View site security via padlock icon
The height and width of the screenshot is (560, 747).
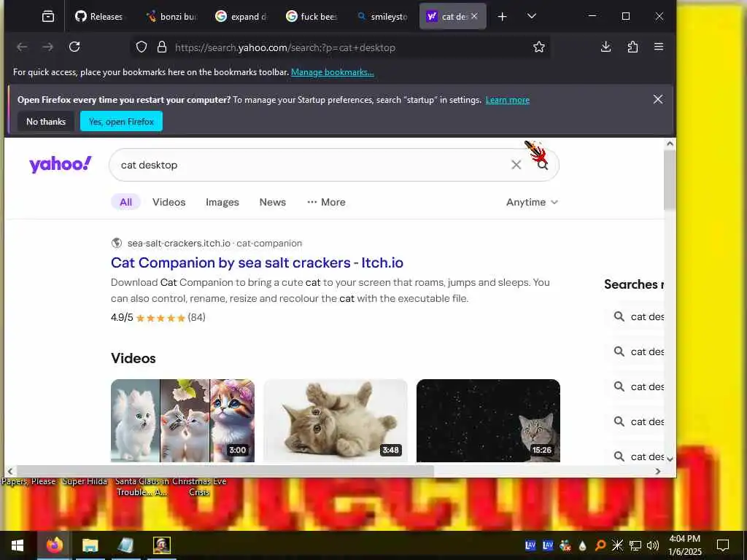click(x=162, y=47)
